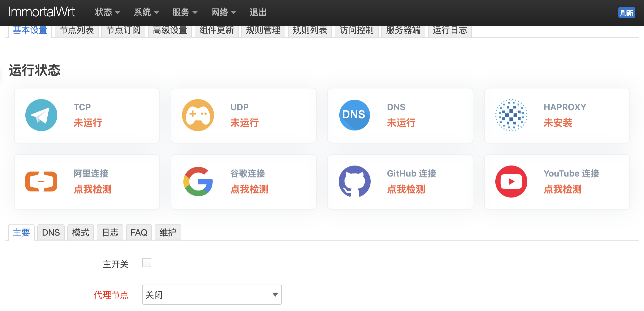Click 点我检测 under 阿里连接
Viewport: 644px width, 311px height.
click(93, 189)
